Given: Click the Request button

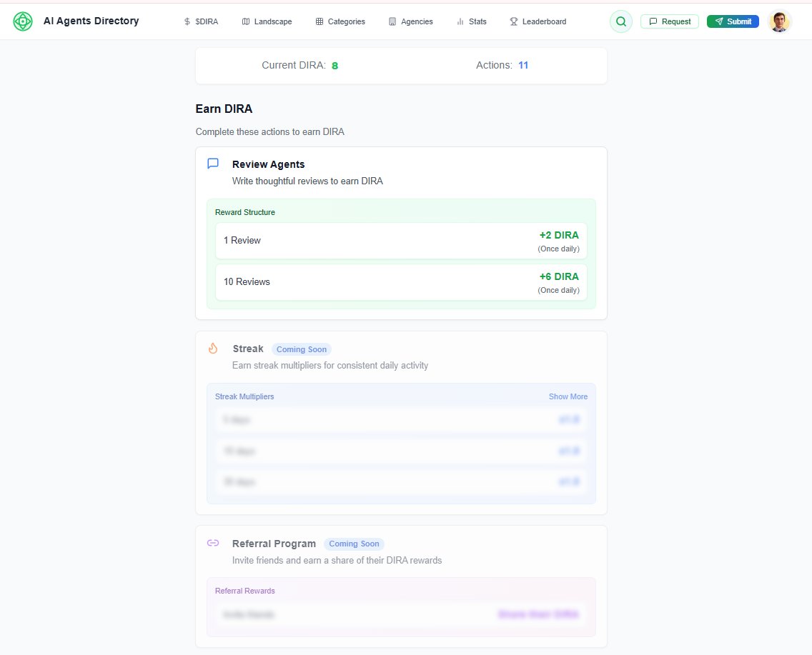Looking at the screenshot, I should 669,21.
